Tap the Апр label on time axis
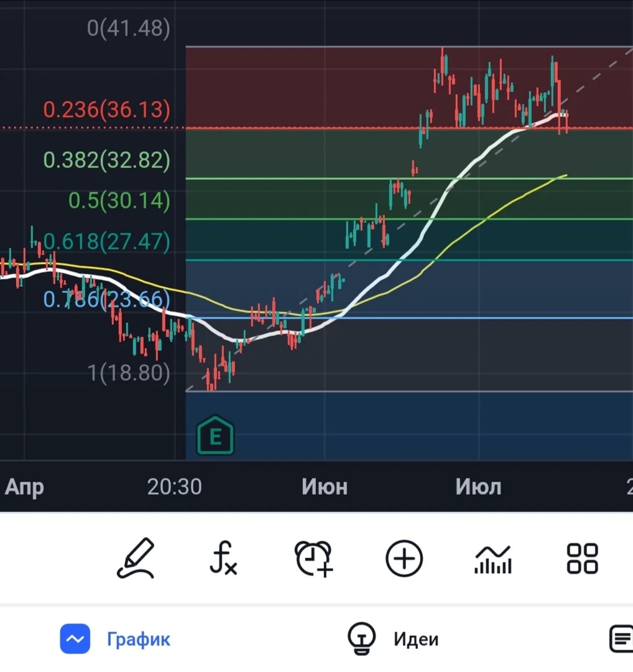Image resolution: width=633 pixels, height=672 pixels. pos(24,488)
